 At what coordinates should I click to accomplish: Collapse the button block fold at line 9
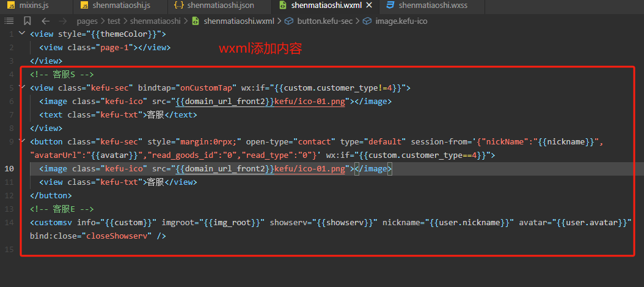[x=21, y=141]
